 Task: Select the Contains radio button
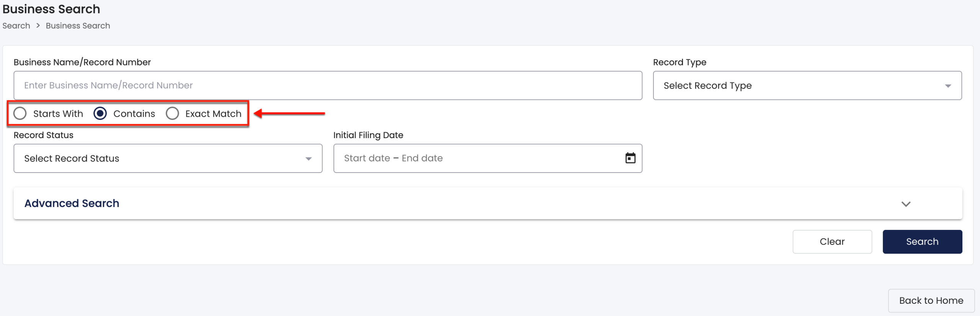tap(100, 113)
